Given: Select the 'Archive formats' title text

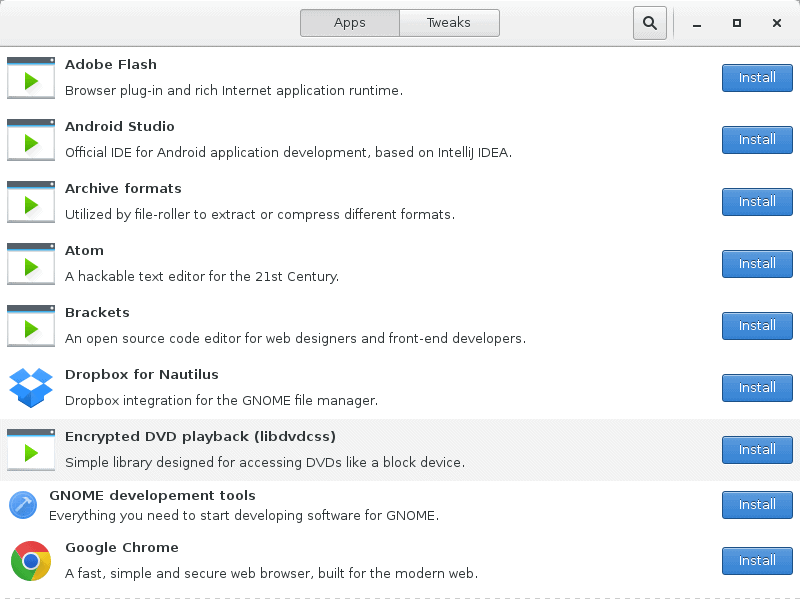Looking at the screenshot, I should 123,189.
